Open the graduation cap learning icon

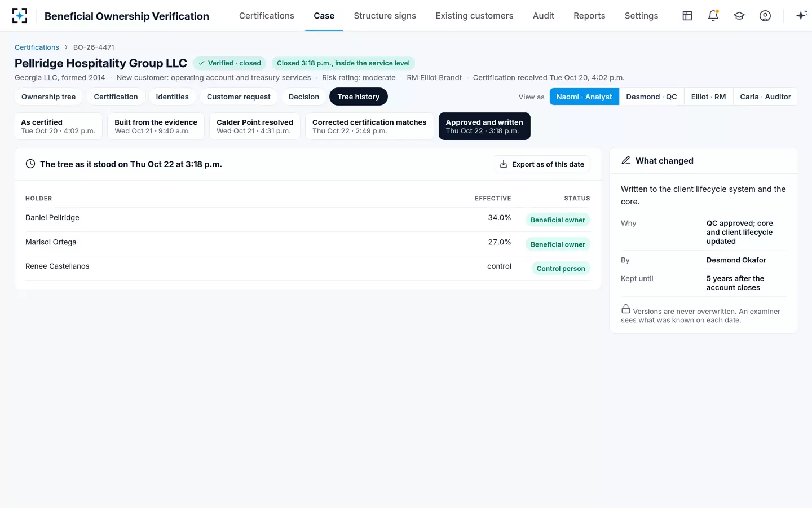pyautogui.click(x=739, y=16)
